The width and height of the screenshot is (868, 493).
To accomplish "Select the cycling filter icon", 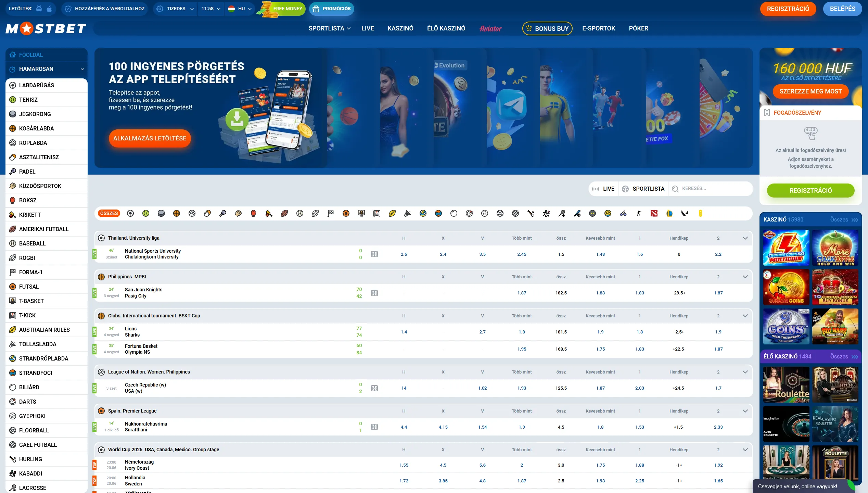I will [x=623, y=213].
